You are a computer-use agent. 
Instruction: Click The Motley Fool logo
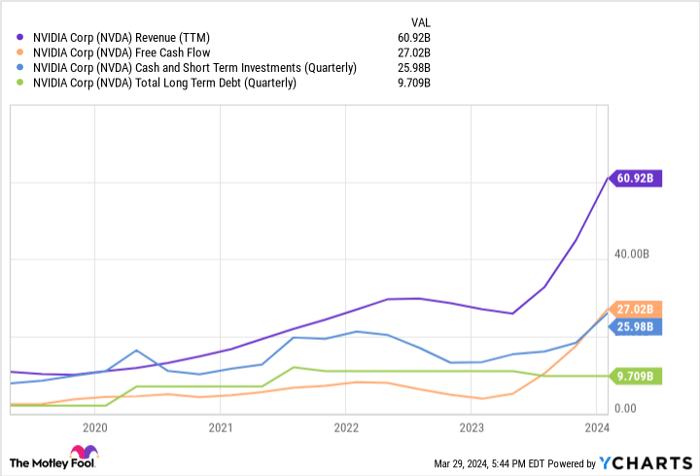(x=54, y=457)
